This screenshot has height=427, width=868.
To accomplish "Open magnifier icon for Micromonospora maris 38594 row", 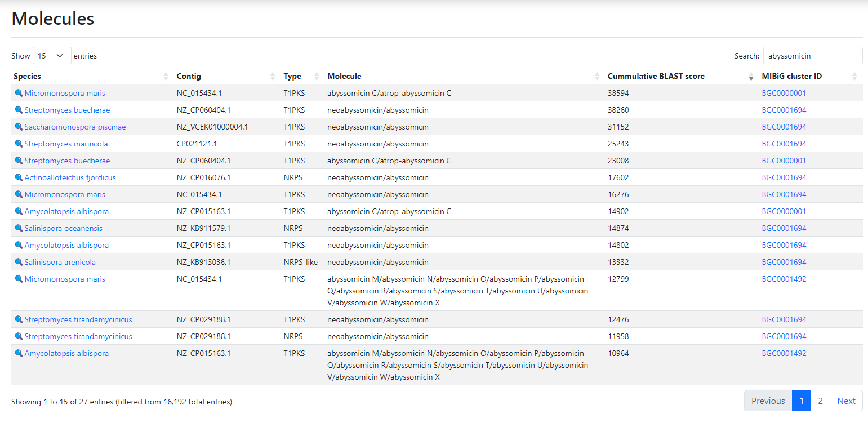I will [19, 93].
